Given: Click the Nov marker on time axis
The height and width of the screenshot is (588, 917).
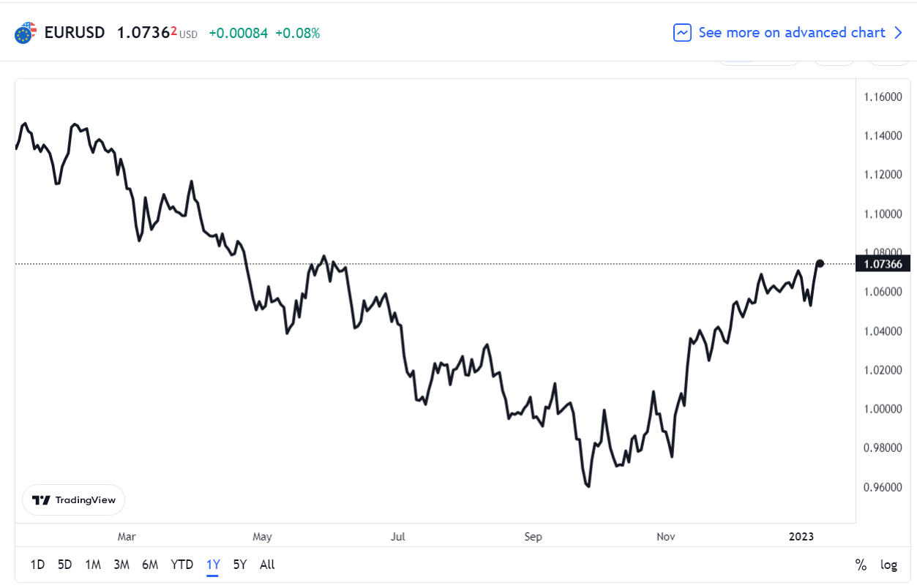Looking at the screenshot, I should point(666,537).
